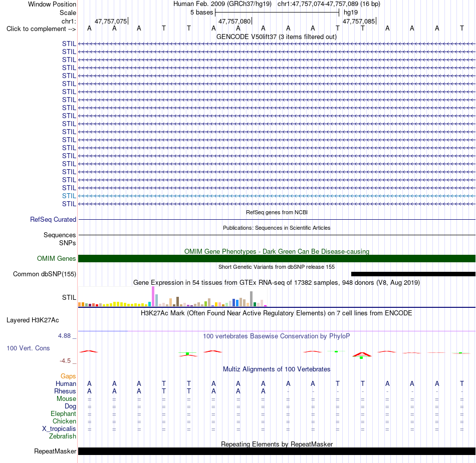Click the 4.88 PhyloP upper scale value
The width and height of the screenshot is (476, 463).
pos(64,336)
